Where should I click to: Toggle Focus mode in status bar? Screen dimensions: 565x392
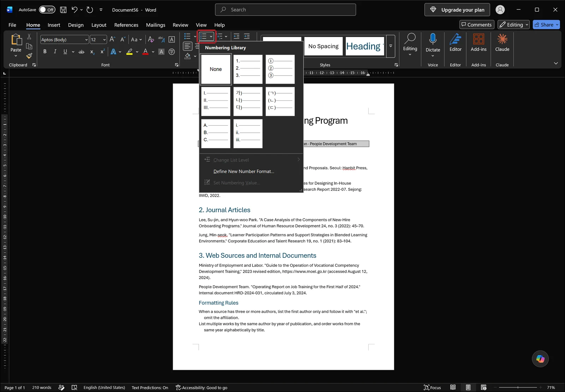point(432,387)
